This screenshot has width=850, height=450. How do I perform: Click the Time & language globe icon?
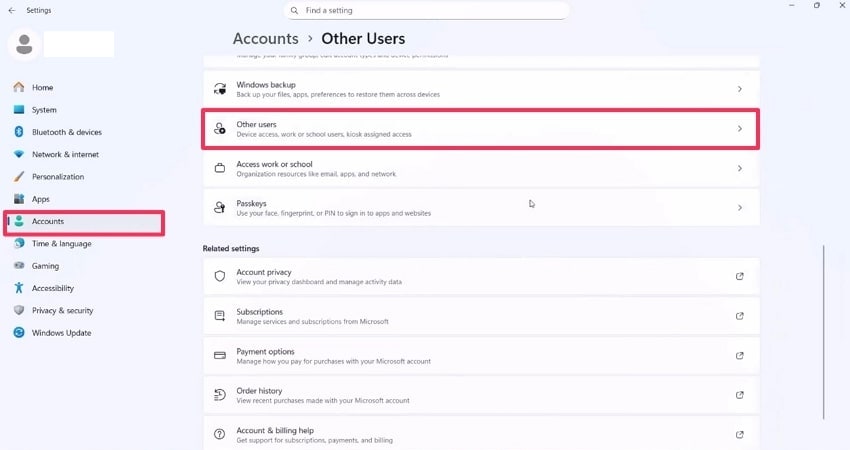pos(19,243)
